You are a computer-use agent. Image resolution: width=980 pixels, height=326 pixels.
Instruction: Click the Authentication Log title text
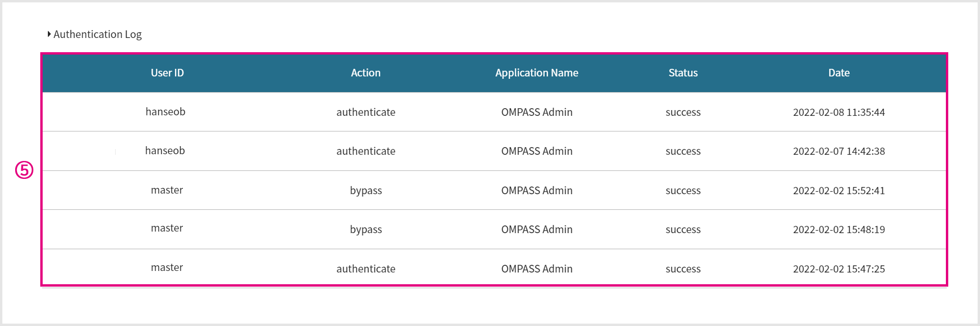tap(98, 34)
